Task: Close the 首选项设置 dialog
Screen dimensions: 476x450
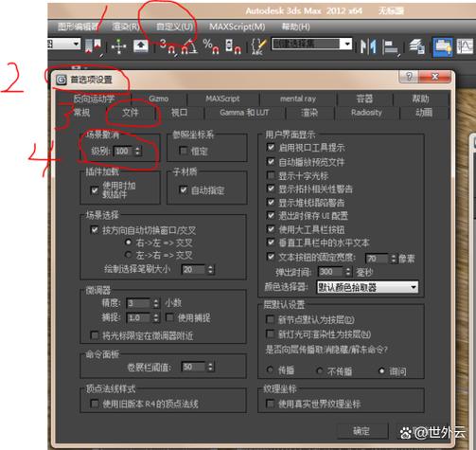Action: (x=434, y=76)
